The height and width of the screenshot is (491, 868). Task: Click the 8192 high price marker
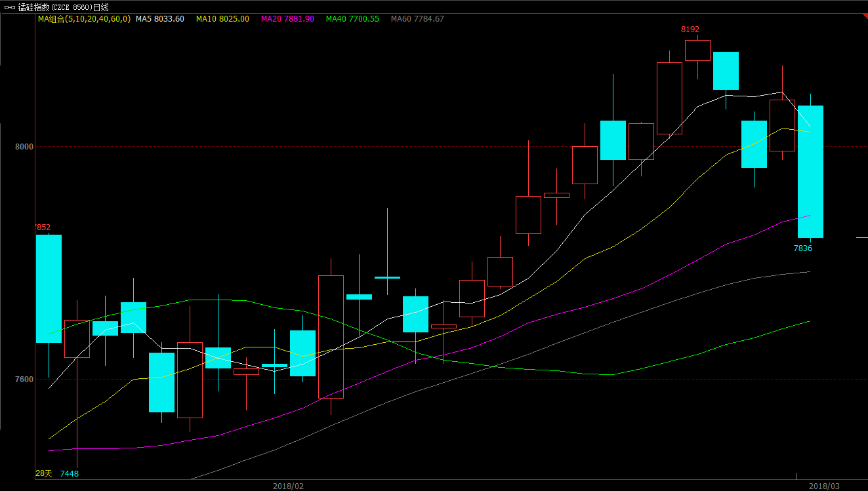click(690, 29)
